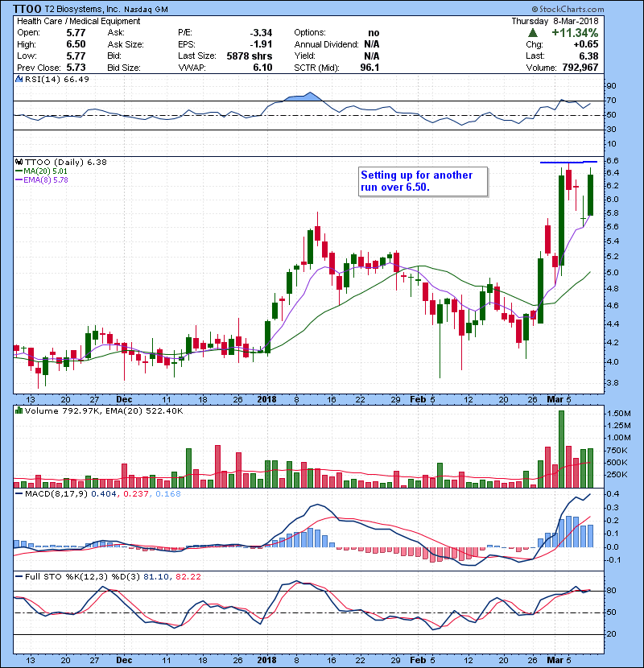Click the green up-triangle price change icon
The image size is (644, 668).
[x=532, y=33]
